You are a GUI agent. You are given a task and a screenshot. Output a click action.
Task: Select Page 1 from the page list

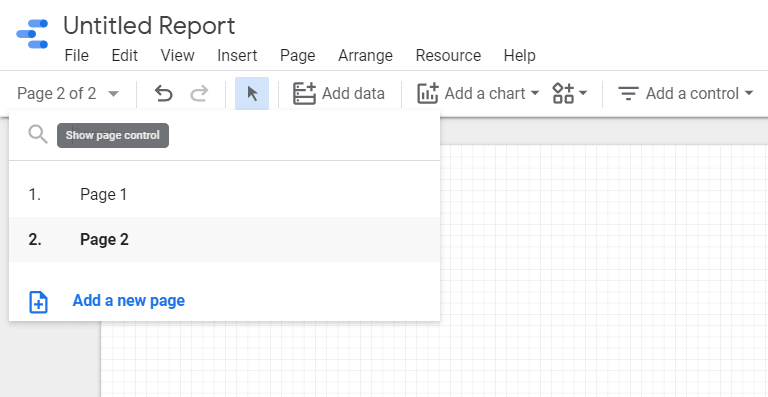pos(224,195)
